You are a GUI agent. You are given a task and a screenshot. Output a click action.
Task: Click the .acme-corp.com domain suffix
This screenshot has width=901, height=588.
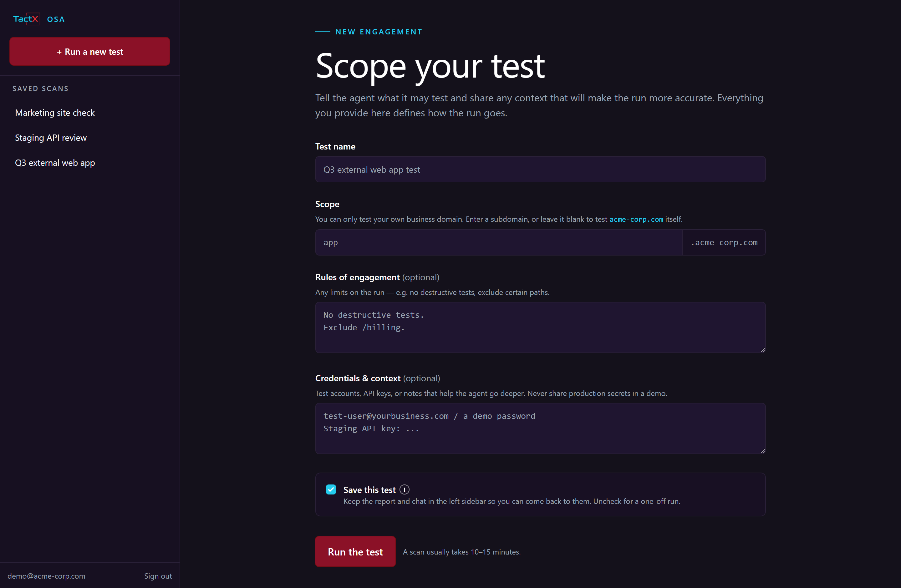point(724,242)
